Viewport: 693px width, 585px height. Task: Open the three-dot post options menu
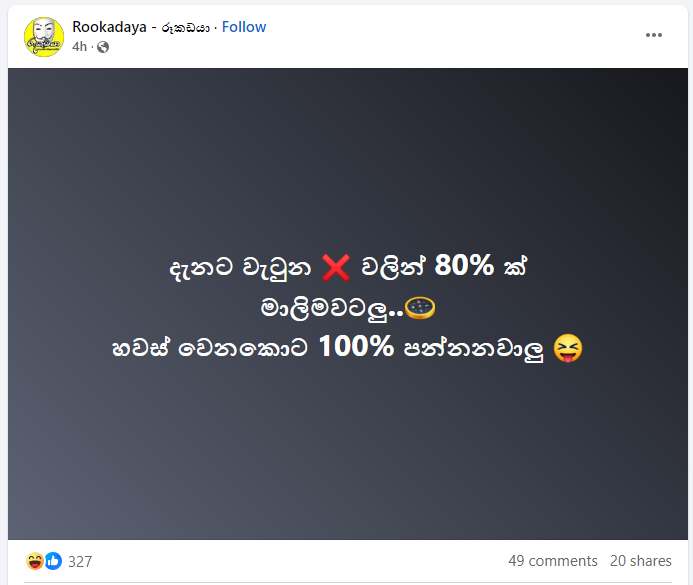pos(654,35)
